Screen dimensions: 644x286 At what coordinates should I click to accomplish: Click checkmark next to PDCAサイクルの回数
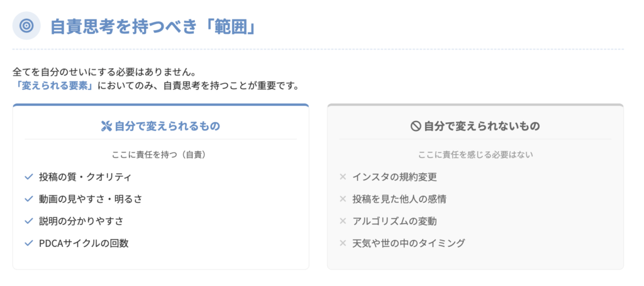click(x=28, y=243)
